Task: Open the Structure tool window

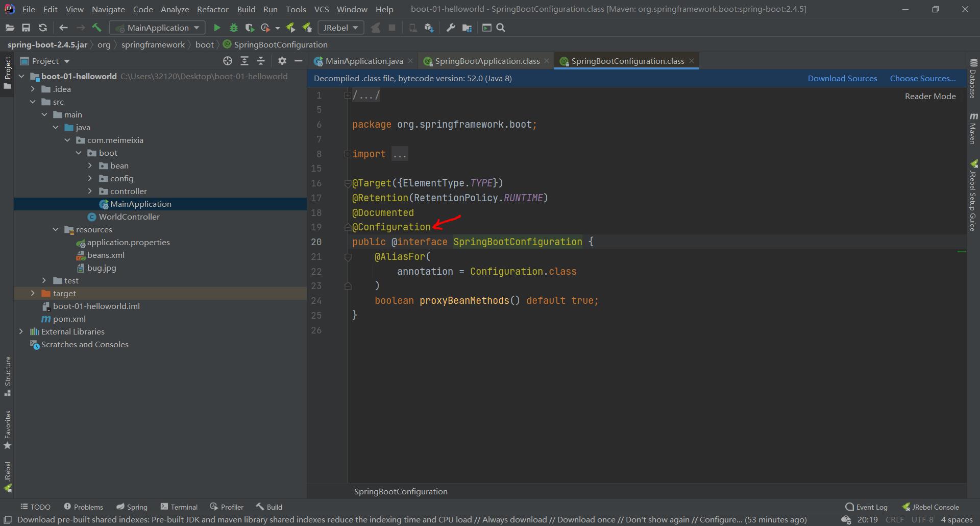Action: pyautogui.click(x=7, y=376)
